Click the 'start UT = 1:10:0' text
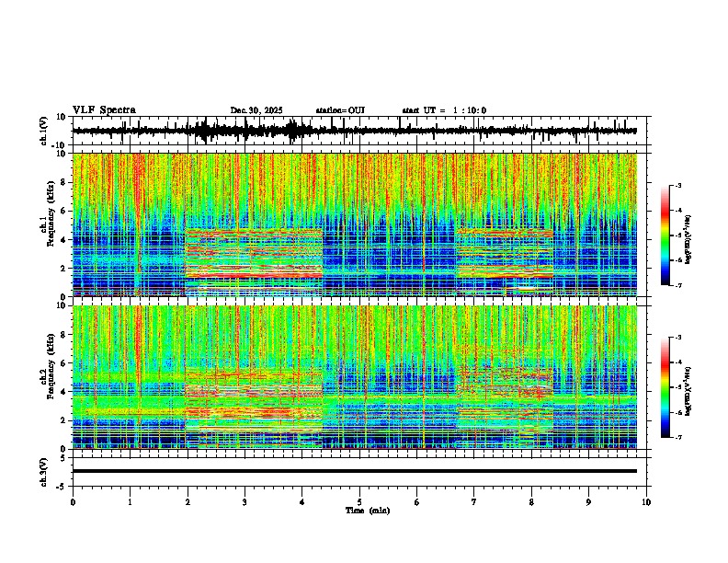 coord(444,110)
